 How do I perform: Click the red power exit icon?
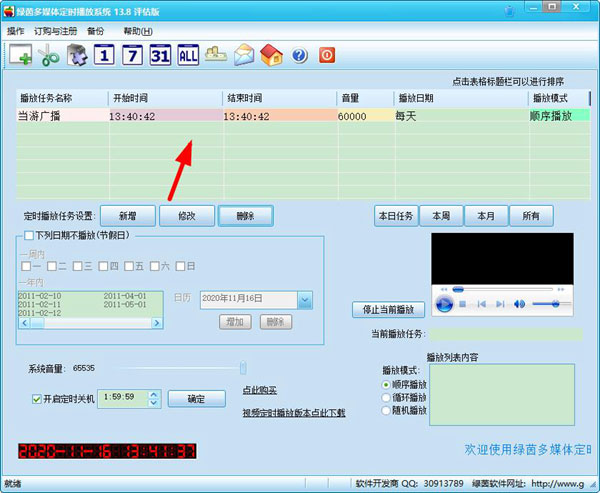[326, 56]
